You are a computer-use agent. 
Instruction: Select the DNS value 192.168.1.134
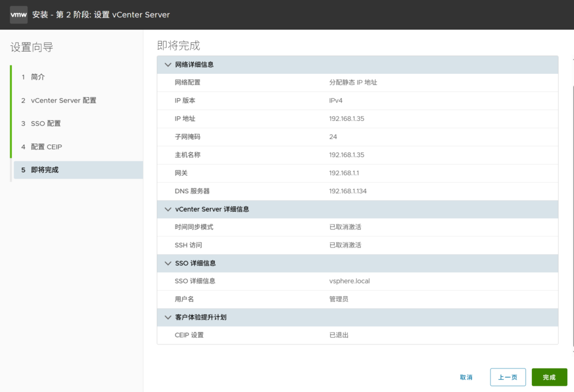click(348, 192)
